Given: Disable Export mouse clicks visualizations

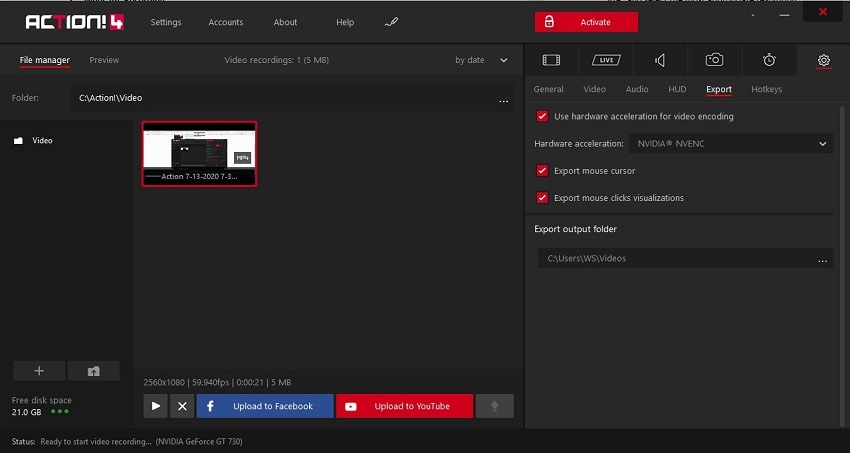Looking at the screenshot, I should click(x=542, y=198).
